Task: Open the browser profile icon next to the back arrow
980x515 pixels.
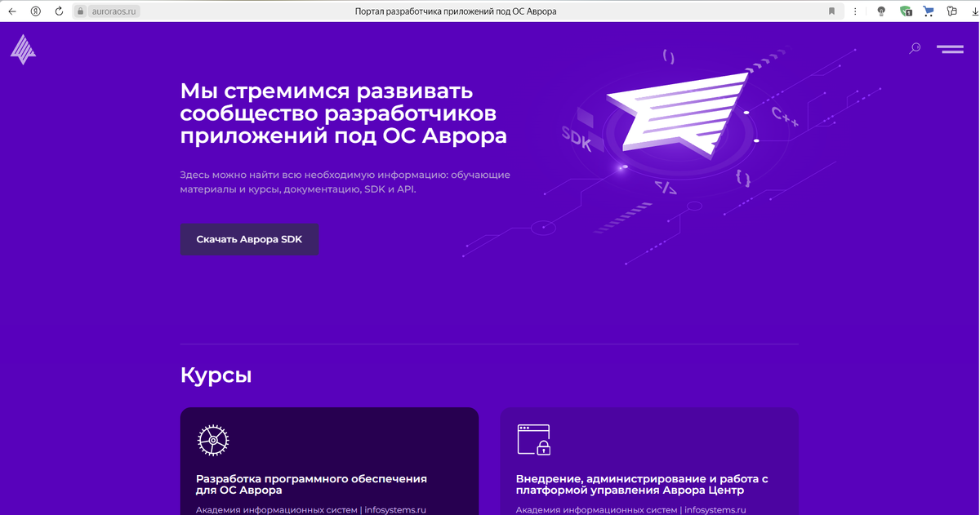Action: 34,11
